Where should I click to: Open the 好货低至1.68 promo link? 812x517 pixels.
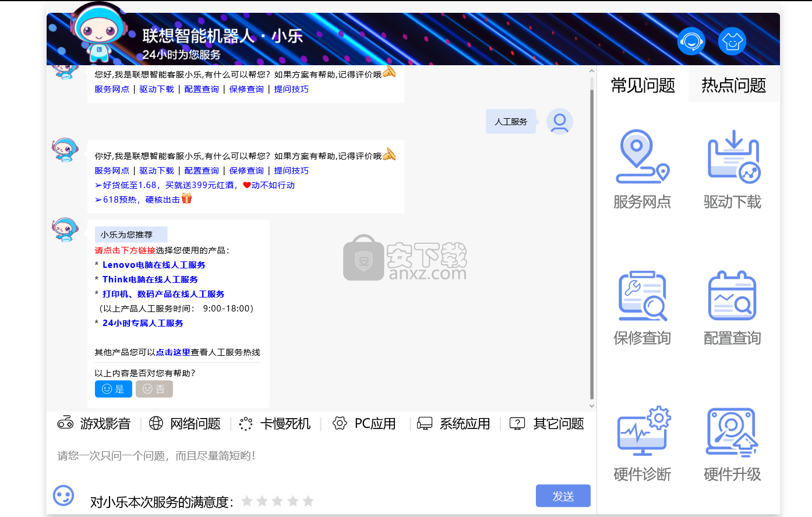click(195, 185)
